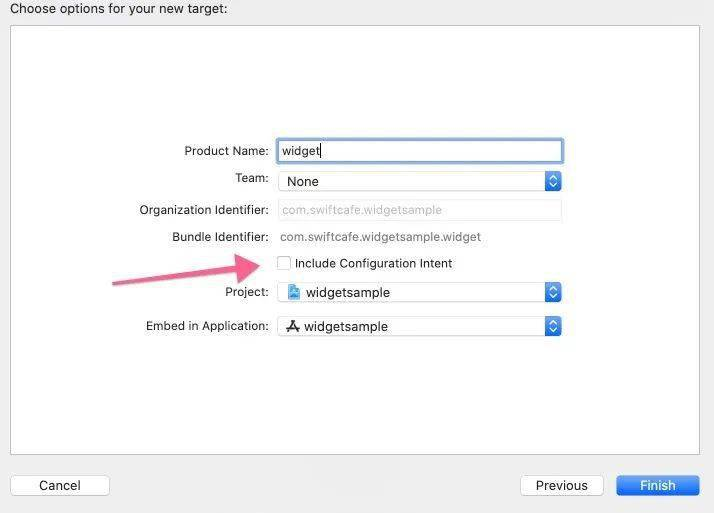Image resolution: width=714 pixels, height=513 pixels.
Task: Click the Organization Identifier label
Action: (204, 210)
